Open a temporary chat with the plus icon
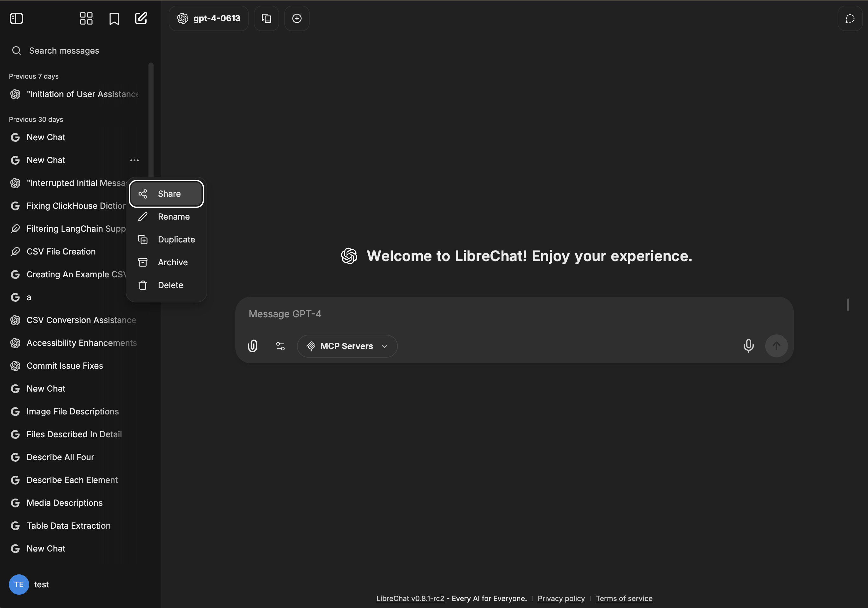This screenshot has width=868, height=608. 296,18
